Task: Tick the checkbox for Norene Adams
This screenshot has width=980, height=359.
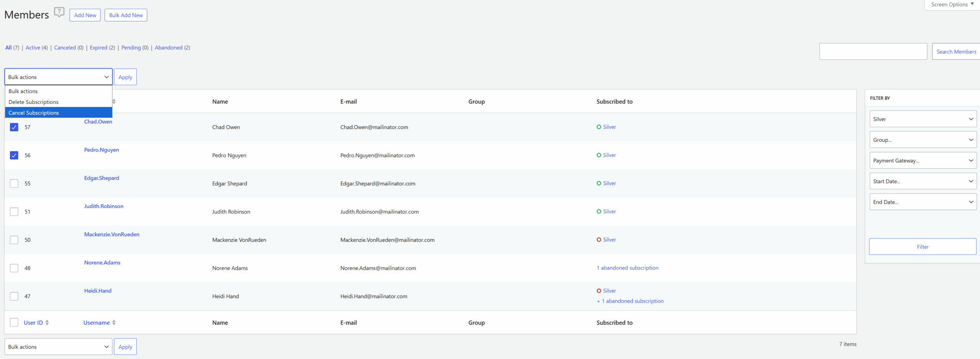Action: pyautogui.click(x=14, y=268)
